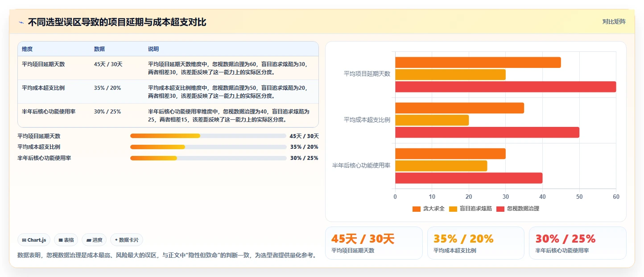Select the 数据卡片 chip
The image size is (644, 277).
click(127, 240)
